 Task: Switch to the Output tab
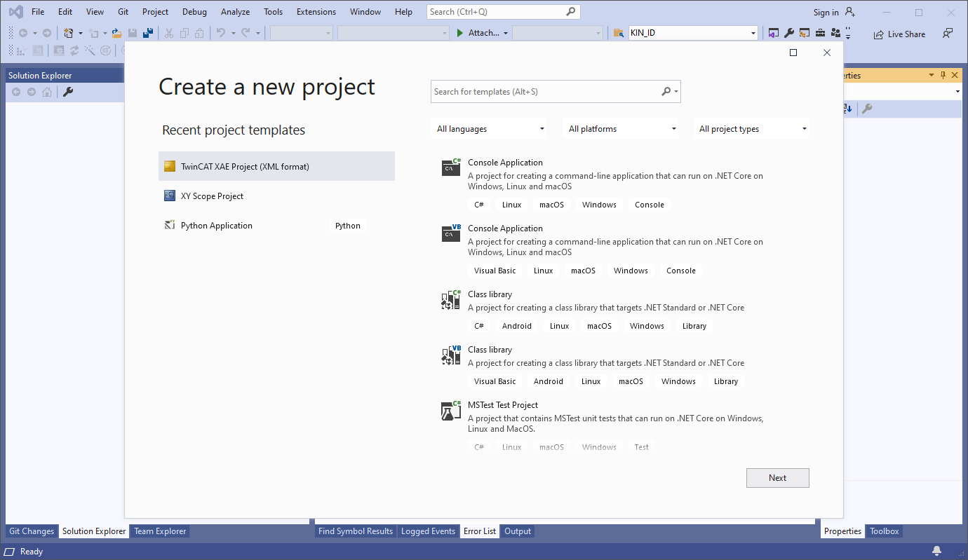coord(517,531)
